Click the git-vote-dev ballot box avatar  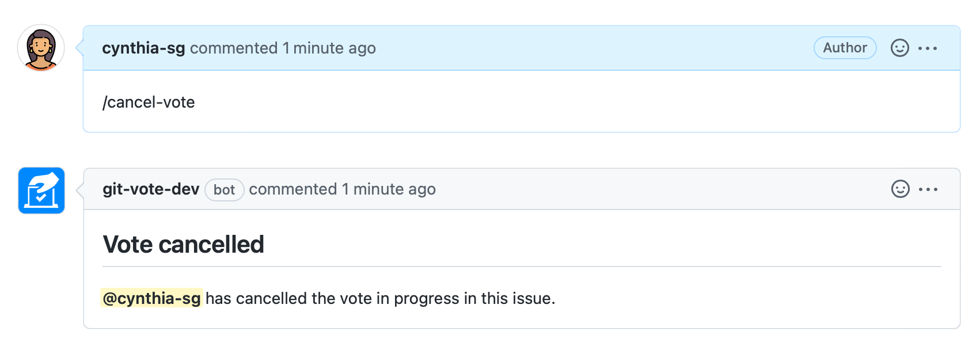coord(41,191)
